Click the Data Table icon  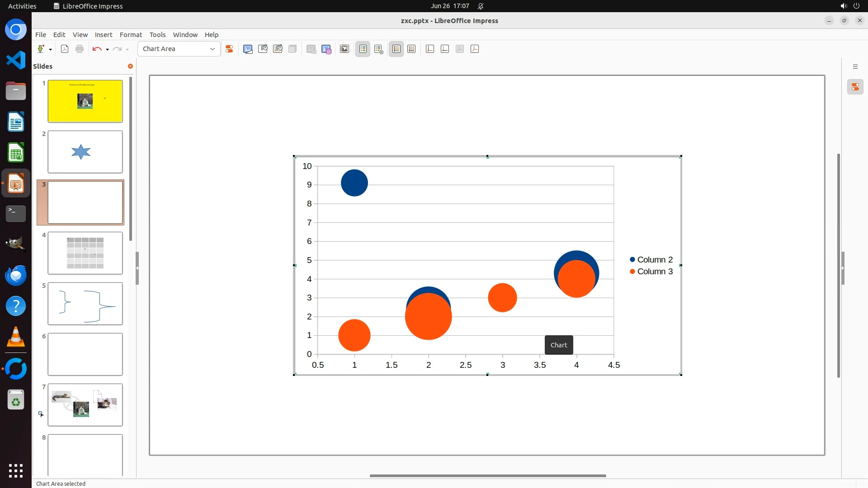[326, 49]
